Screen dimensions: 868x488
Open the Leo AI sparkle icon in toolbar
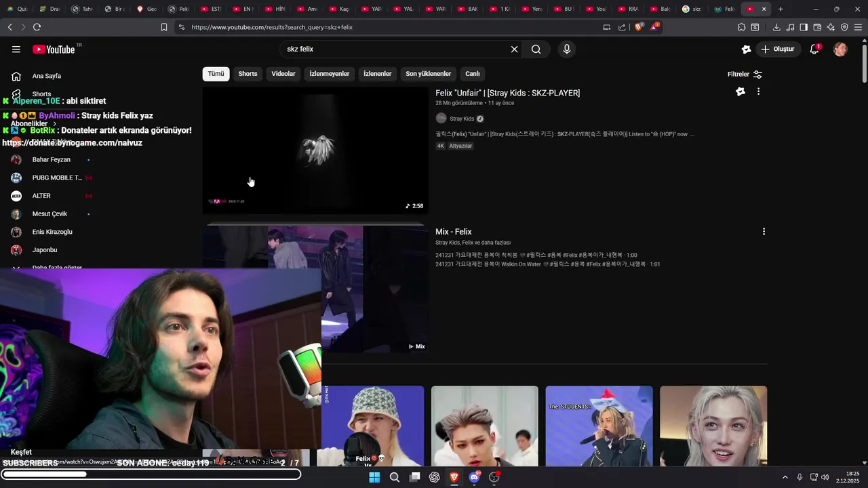point(831,27)
